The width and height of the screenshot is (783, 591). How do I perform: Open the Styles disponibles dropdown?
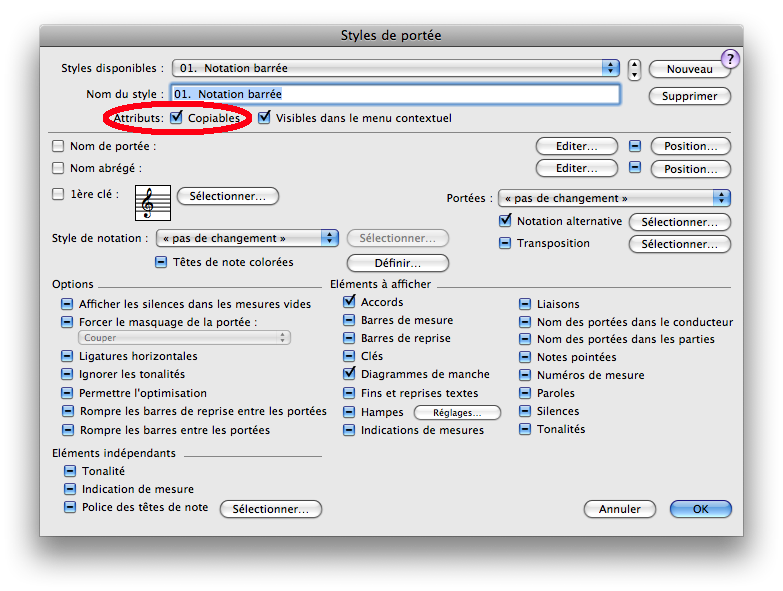click(x=396, y=68)
